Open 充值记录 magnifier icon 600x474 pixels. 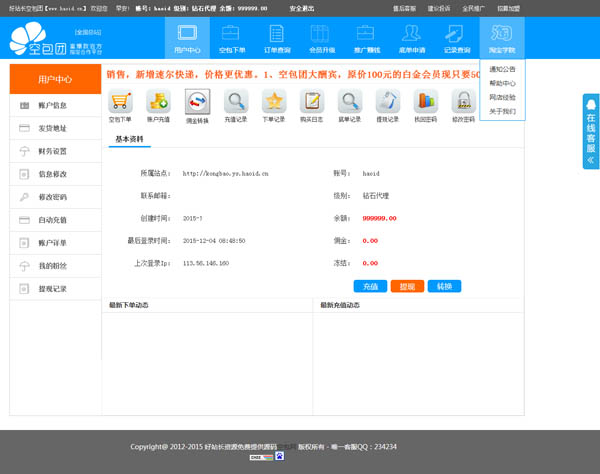tap(236, 101)
